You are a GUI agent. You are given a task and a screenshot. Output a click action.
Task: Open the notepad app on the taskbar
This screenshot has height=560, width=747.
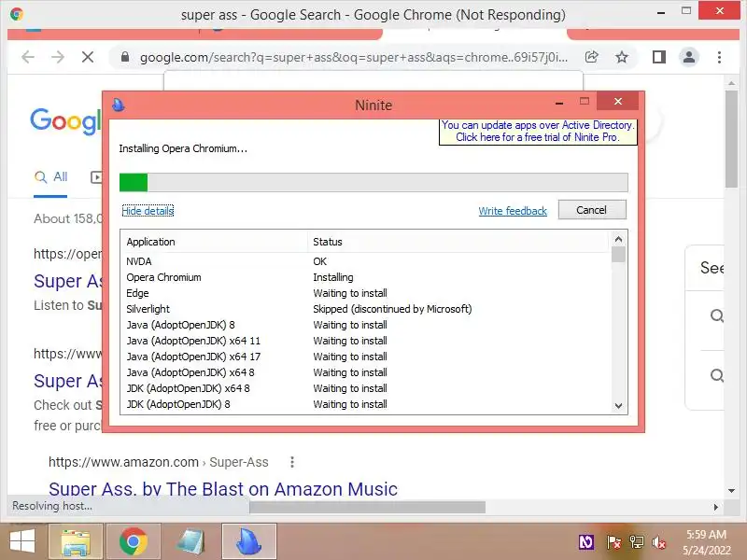(x=190, y=542)
